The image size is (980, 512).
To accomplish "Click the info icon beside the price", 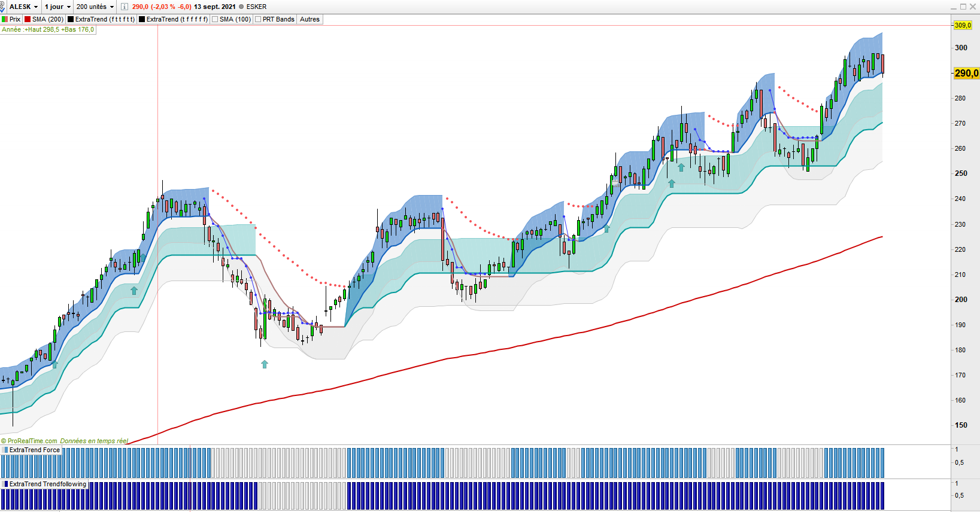I will coord(124,7).
